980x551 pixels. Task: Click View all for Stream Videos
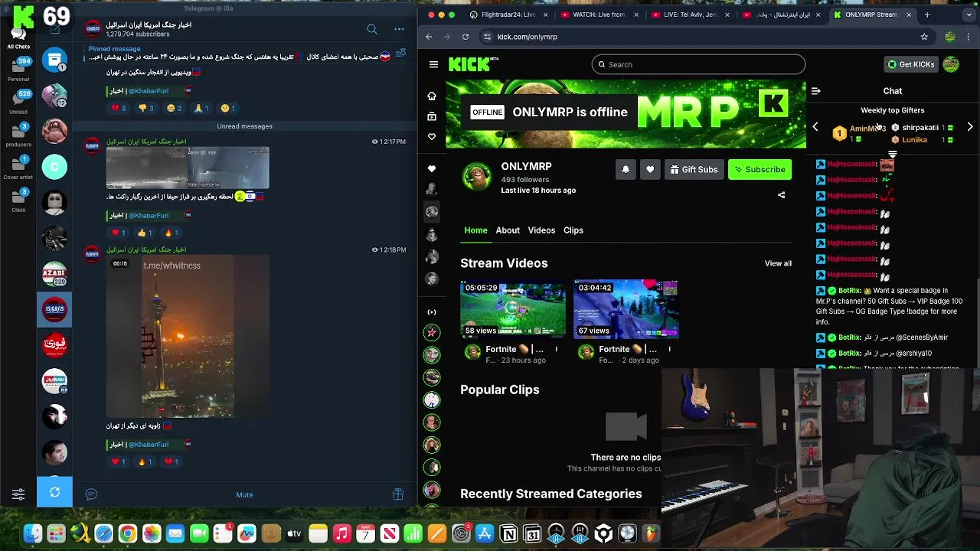pos(778,263)
